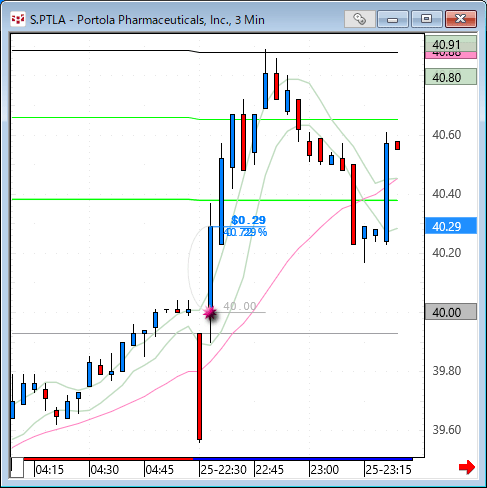Image resolution: width=487 pixels, height=488 pixels.
Task: Click the gray 40.00 price tag
Action: (x=451, y=312)
